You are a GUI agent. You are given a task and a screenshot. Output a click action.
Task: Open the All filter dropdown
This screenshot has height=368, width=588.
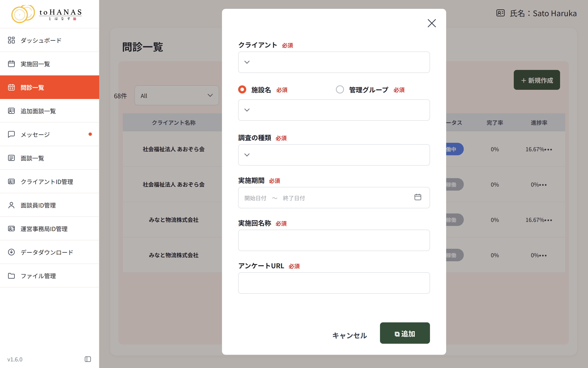(177, 95)
